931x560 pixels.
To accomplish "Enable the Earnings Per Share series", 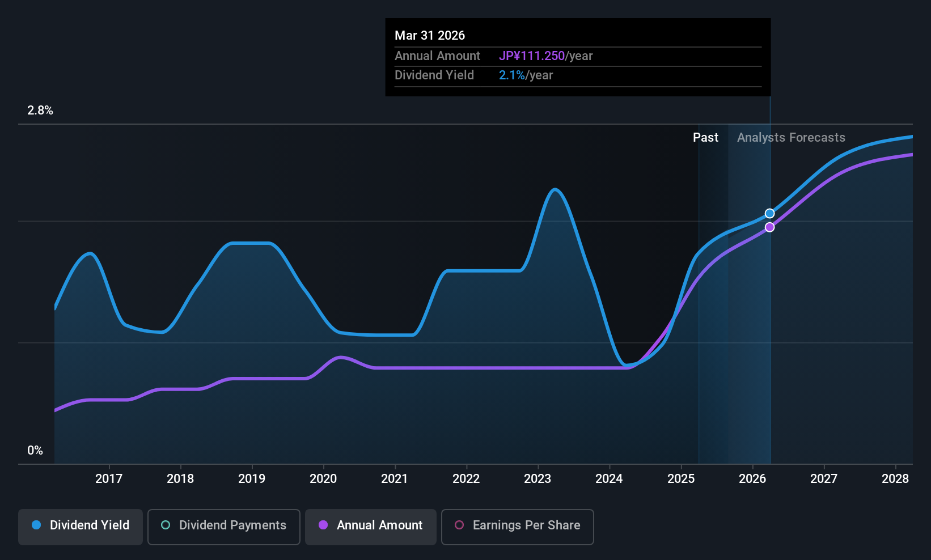I will [518, 527].
